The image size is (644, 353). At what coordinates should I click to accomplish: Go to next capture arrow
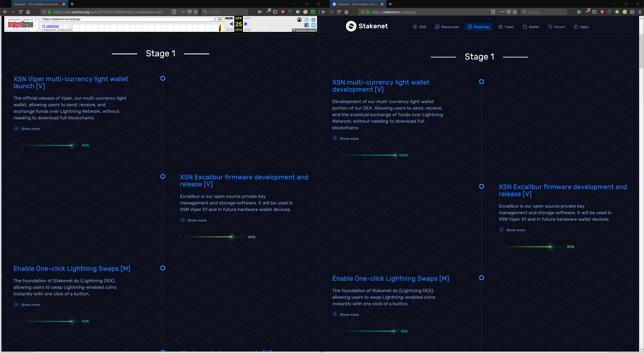click(x=246, y=24)
